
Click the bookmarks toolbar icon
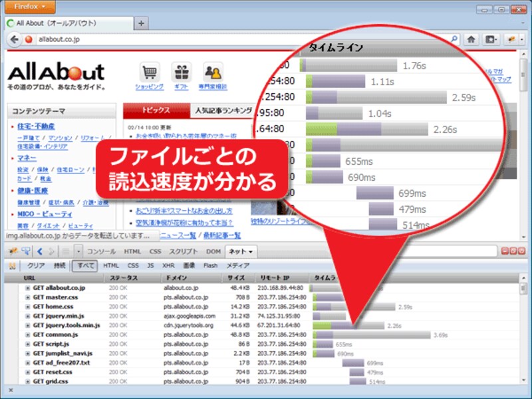[x=491, y=40]
